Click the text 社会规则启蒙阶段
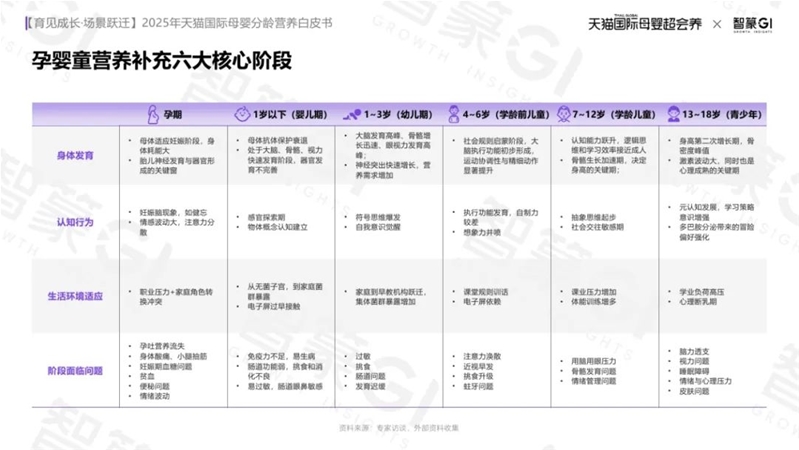This screenshot has height=450, width=799. coord(494,141)
